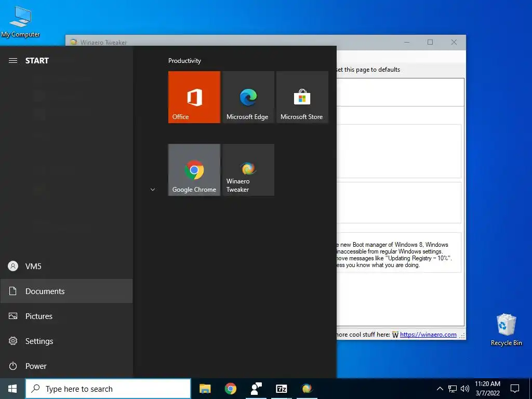Launch Microsoft Edge from Start tiles
Screen dimensions: 532x399
(x=248, y=97)
